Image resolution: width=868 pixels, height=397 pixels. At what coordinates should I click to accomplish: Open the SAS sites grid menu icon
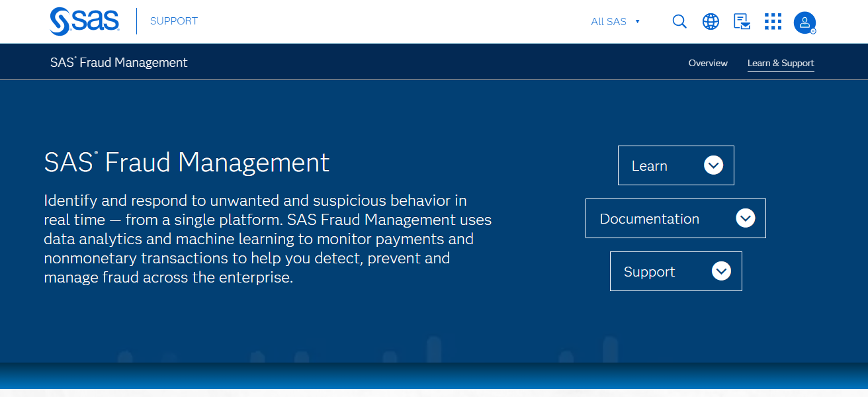[773, 21]
